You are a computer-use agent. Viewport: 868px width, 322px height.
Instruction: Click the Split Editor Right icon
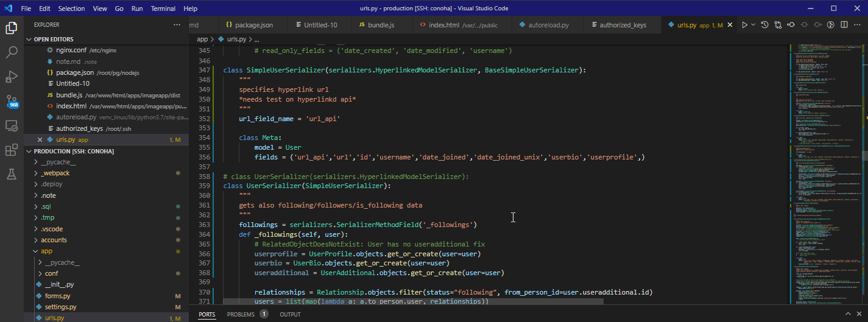pyautogui.click(x=844, y=25)
